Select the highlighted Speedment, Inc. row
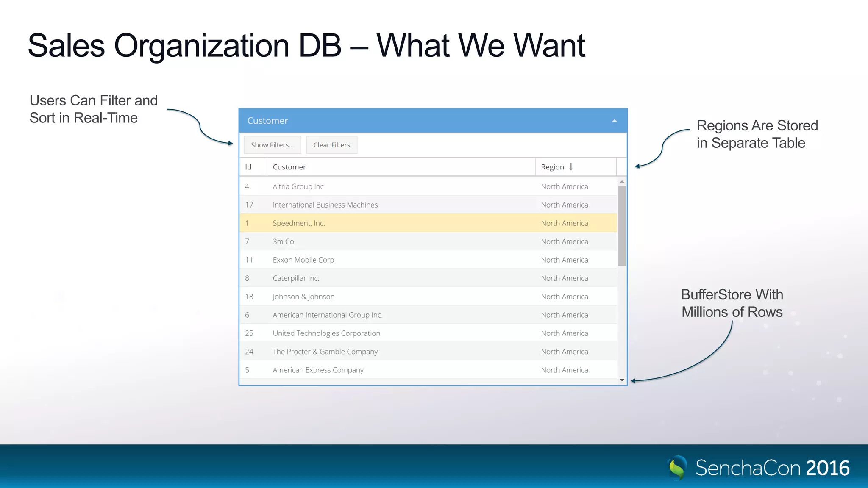Screen dimensions: 868x488 click(x=428, y=223)
